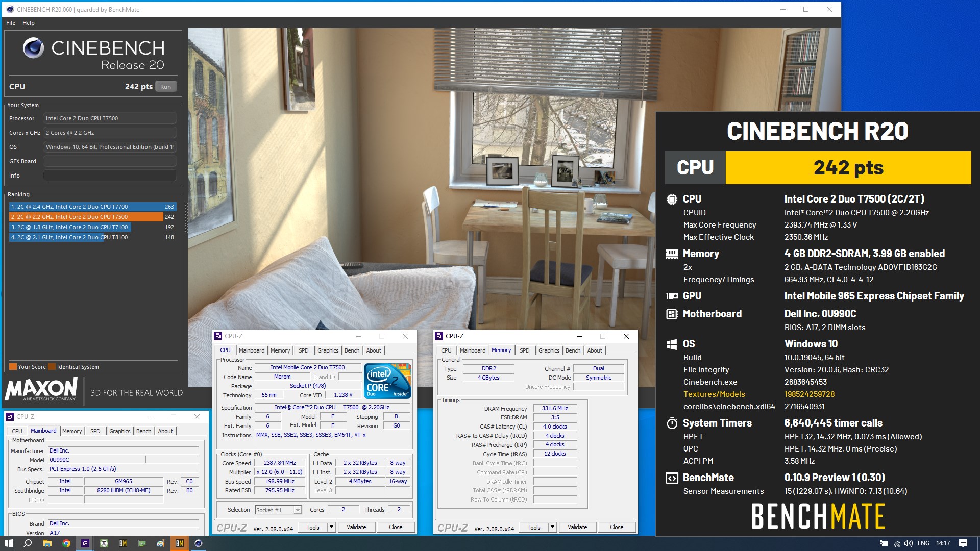Click Validate in the Memory CPU-Z window
Viewport: 980px width, 551px height.
(x=577, y=527)
